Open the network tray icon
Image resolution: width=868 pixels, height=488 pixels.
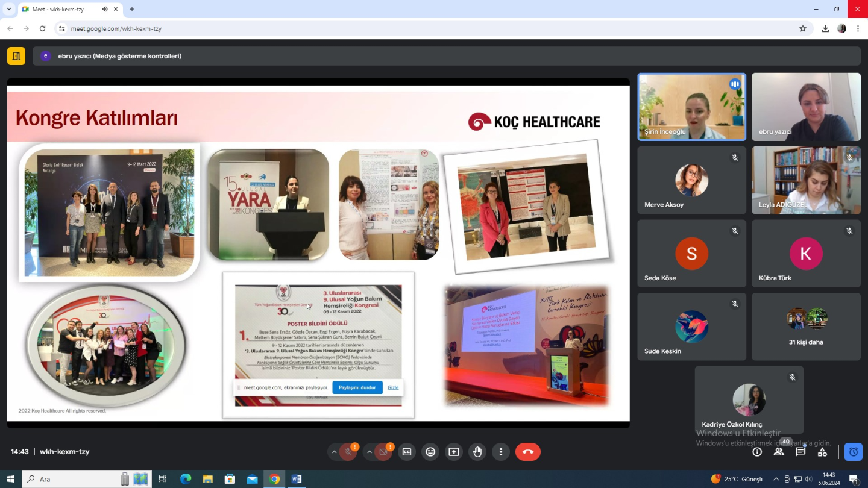click(x=797, y=479)
